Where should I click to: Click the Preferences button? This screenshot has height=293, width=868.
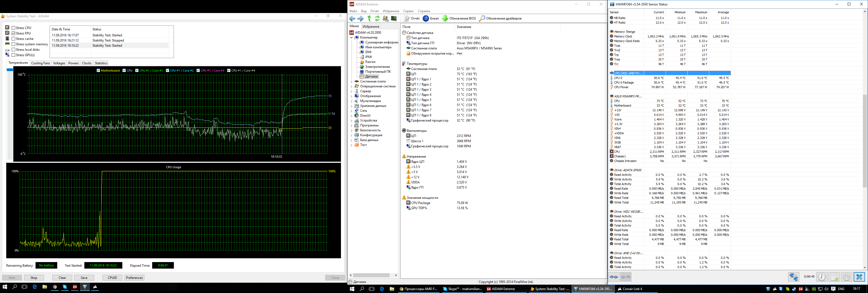[135, 278]
